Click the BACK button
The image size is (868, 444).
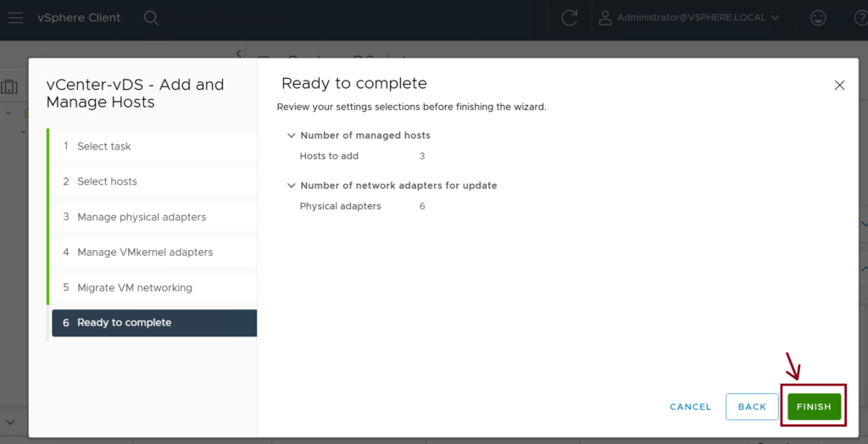tap(752, 407)
